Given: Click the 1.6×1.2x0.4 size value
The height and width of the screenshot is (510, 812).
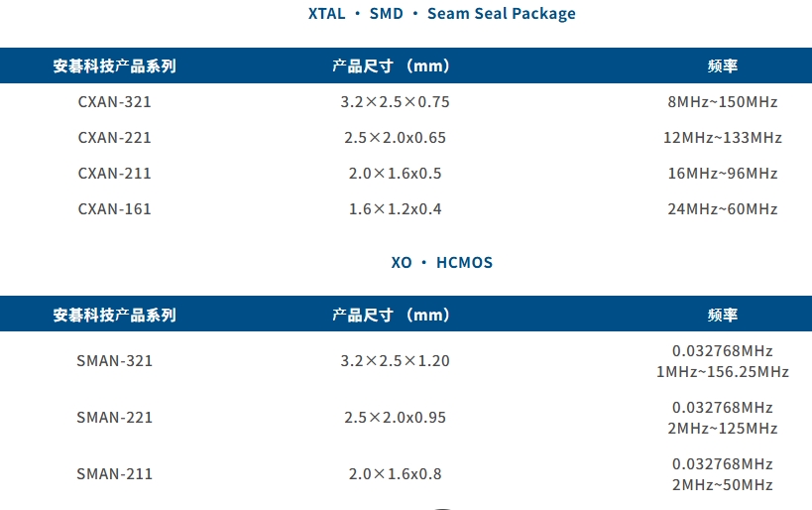Looking at the screenshot, I should tap(395, 208).
